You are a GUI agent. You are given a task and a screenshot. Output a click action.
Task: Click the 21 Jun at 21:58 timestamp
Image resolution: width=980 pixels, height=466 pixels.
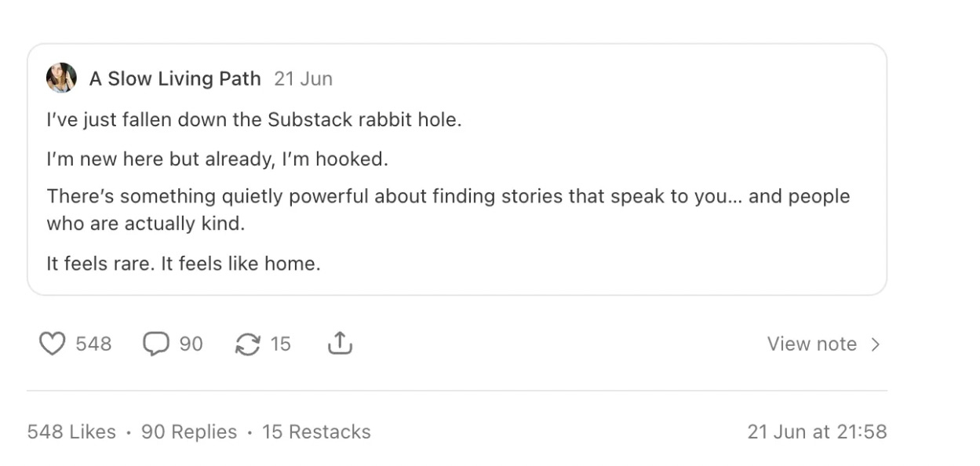point(818,431)
